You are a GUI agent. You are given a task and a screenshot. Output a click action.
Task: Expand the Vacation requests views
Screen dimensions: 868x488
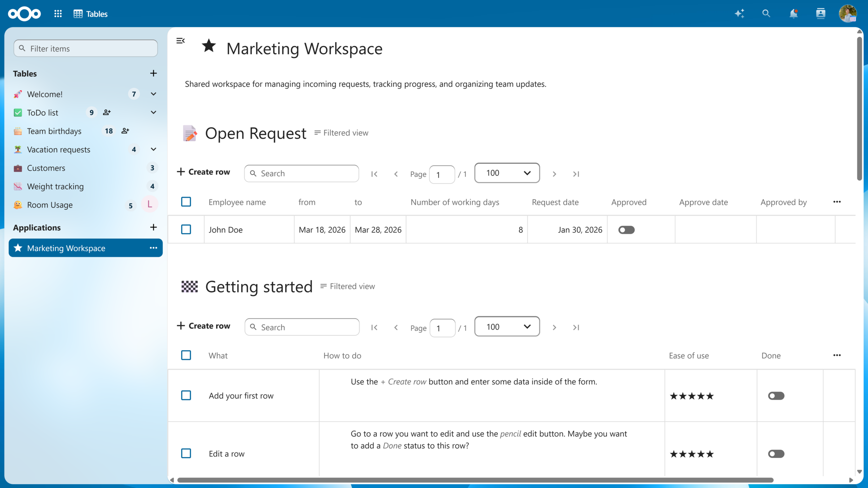[153, 149]
